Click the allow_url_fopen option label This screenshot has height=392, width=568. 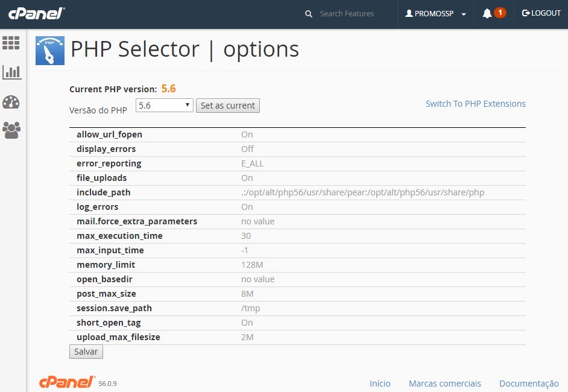tap(109, 134)
